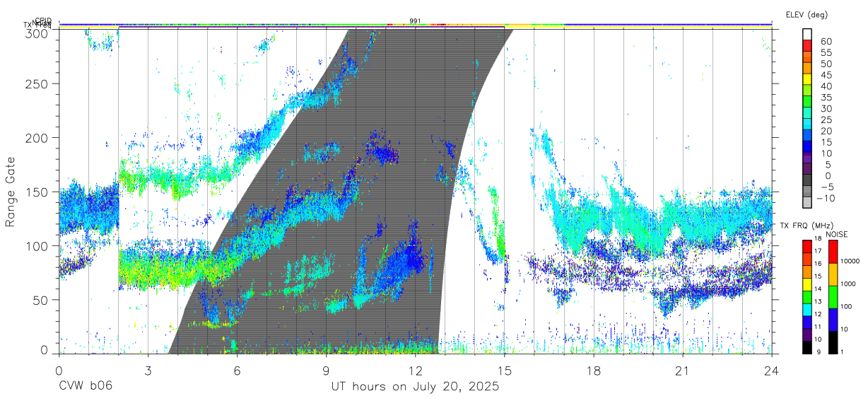Screen dimensions: 868x401
Task: Click the '21' tick on UT hours axis
Action: [682, 371]
